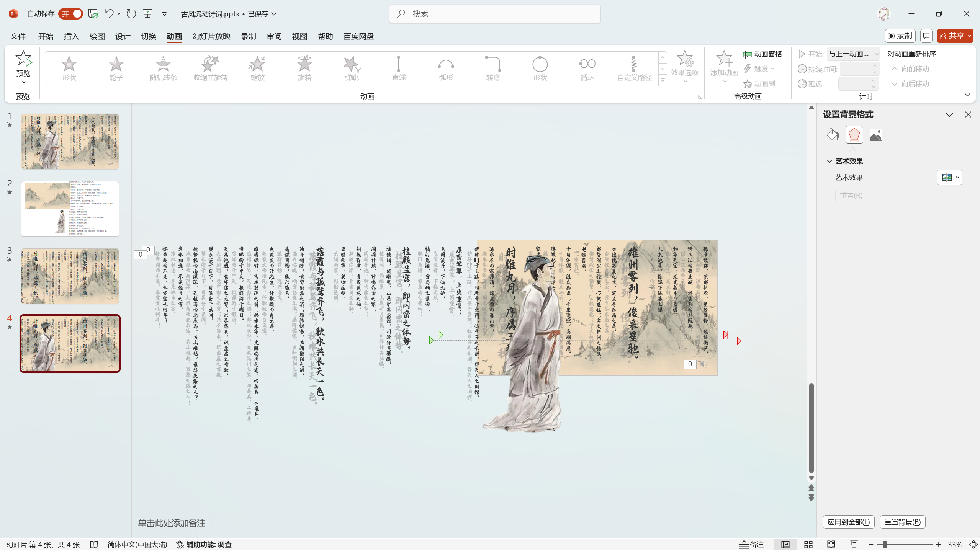Click the Save icon in title bar
980x550 pixels.
(93, 14)
